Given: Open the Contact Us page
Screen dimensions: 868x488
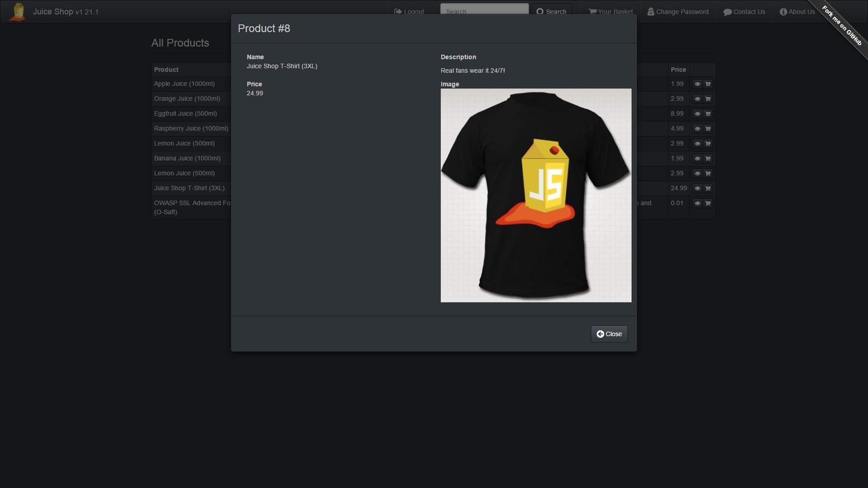Looking at the screenshot, I should [744, 12].
